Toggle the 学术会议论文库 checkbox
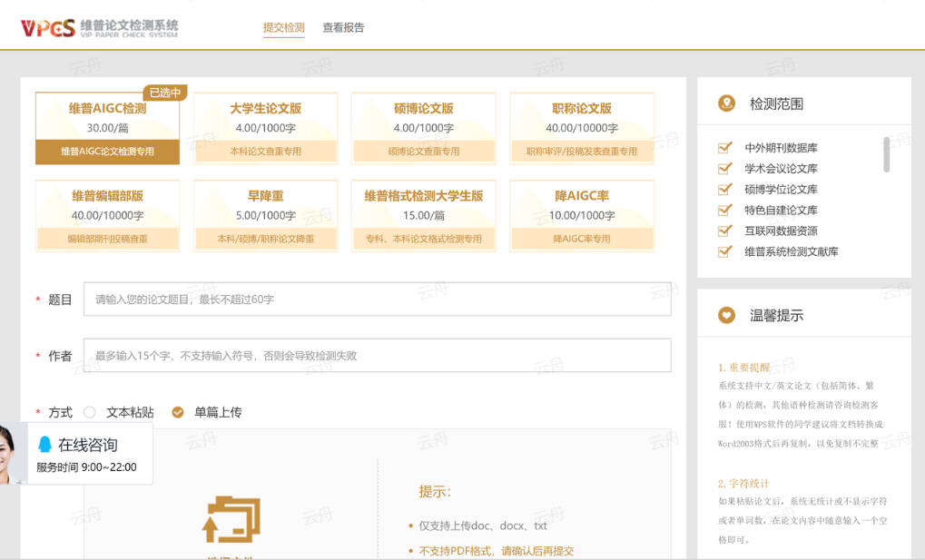The height and width of the screenshot is (560, 925). 725,168
